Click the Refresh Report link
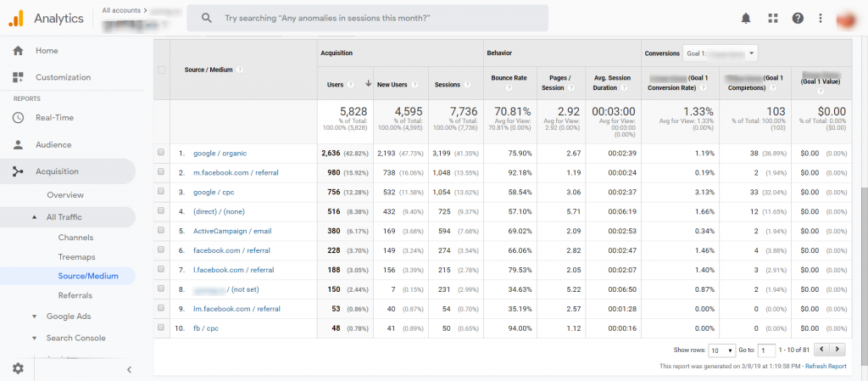 [x=825, y=367]
